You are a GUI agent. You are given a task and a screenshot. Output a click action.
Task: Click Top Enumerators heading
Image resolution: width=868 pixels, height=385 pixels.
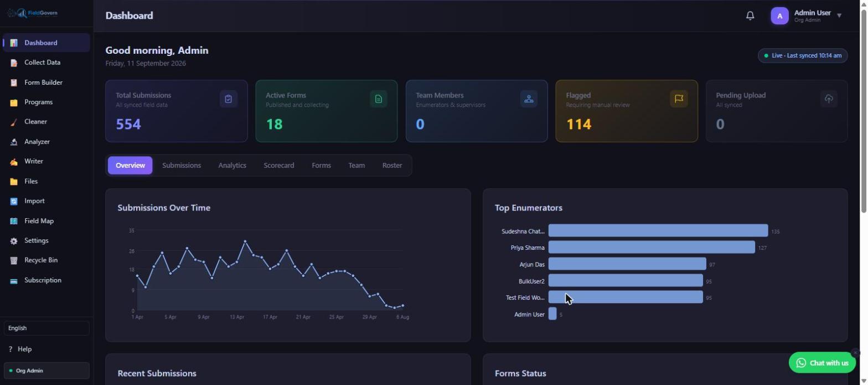click(529, 208)
